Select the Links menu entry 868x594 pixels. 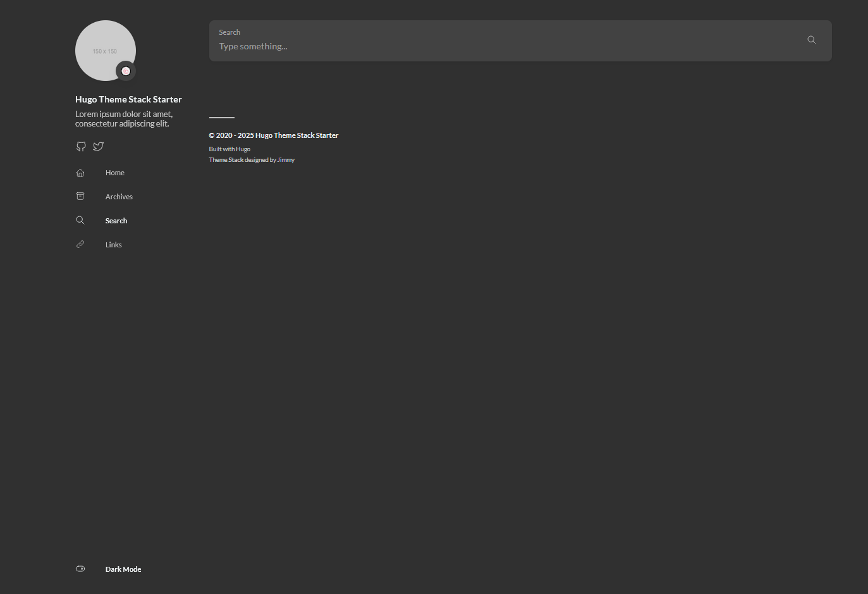[x=113, y=244]
